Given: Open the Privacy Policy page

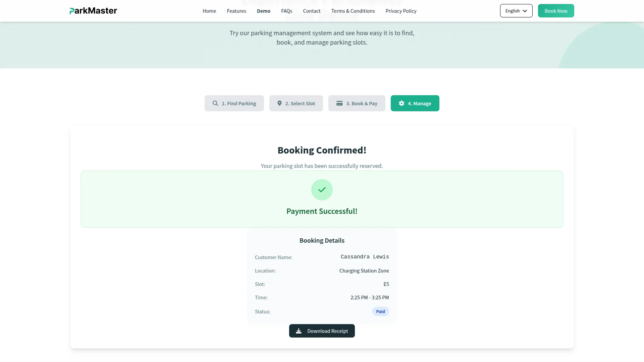Looking at the screenshot, I should [x=401, y=11].
